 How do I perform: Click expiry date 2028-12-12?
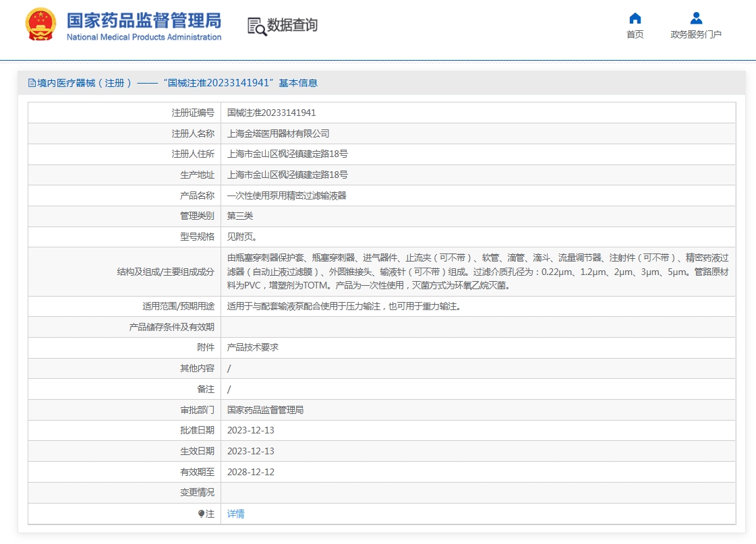click(251, 472)
